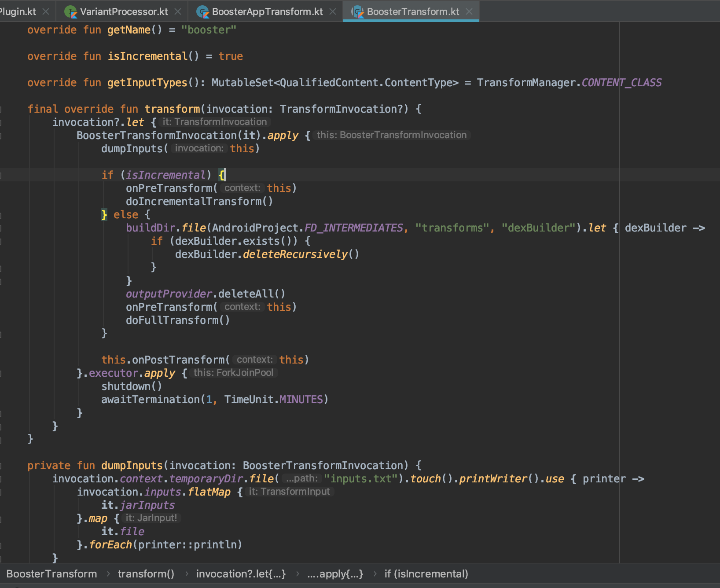Click the if (isIncremental) breadcrumb
Viewport: 720px width, 588px height.
(426, 574)
